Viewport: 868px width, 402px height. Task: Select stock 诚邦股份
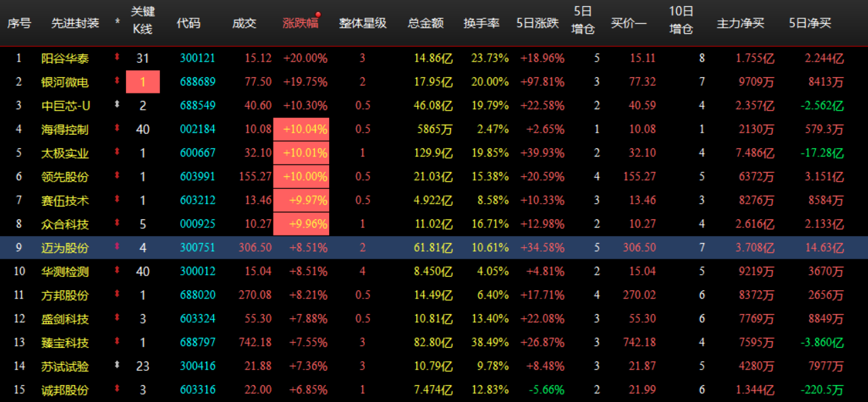click(x=65, y=390)
